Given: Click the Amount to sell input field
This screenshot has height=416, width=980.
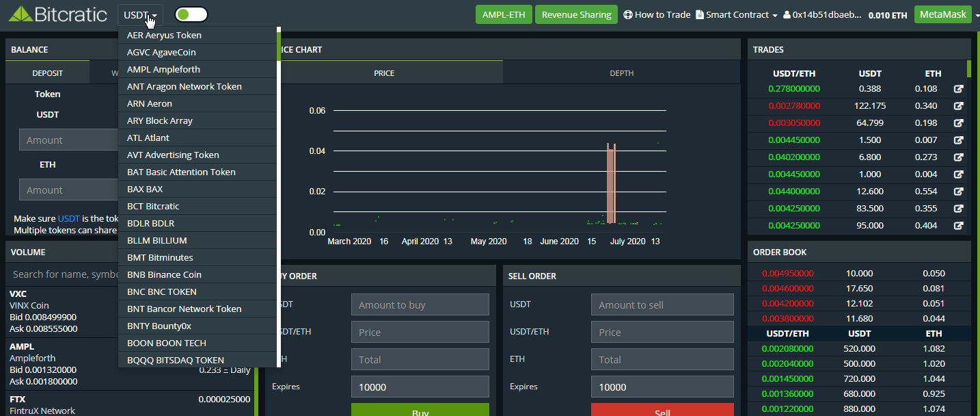Looking at the screenshot, I should point(662,304).
